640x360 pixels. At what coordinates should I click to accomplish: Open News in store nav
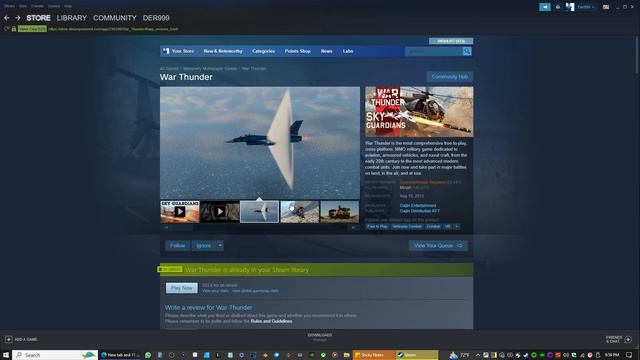pyautogui.click(x=327, y=51)
